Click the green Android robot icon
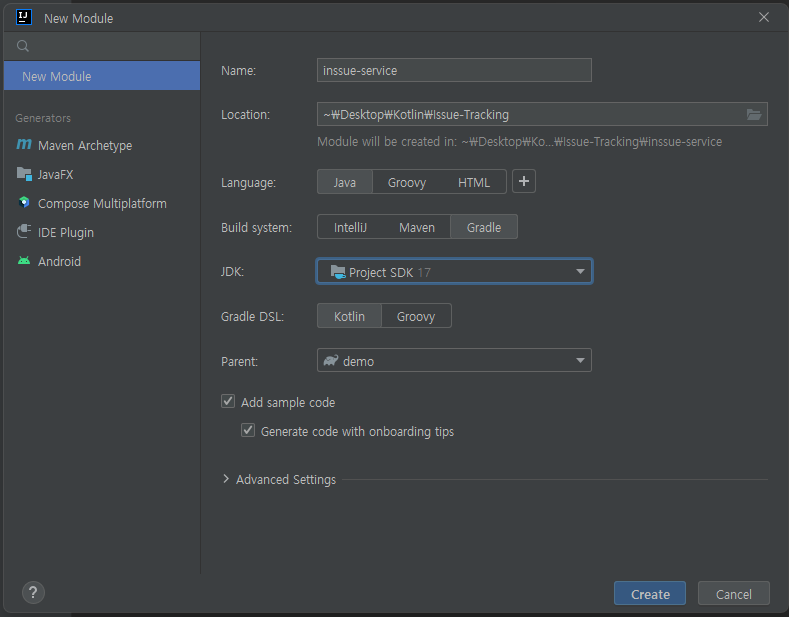 click(24, 260)
